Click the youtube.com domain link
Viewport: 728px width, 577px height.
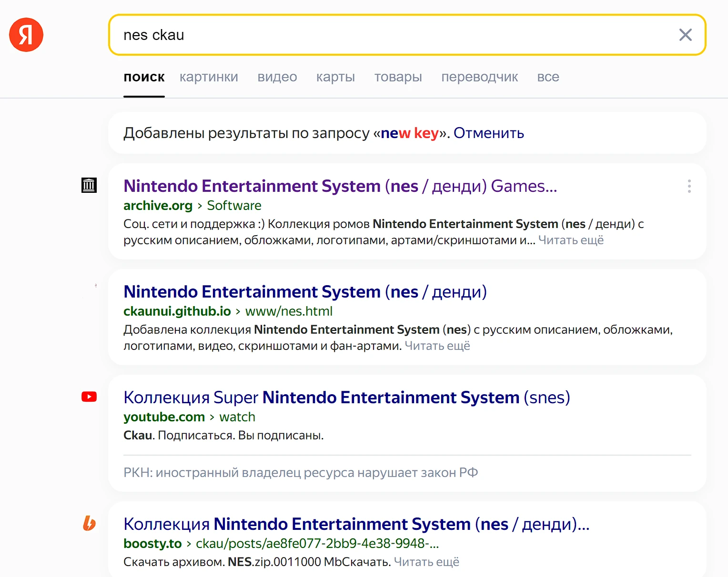pyautogui.click(x=164, y=417)
